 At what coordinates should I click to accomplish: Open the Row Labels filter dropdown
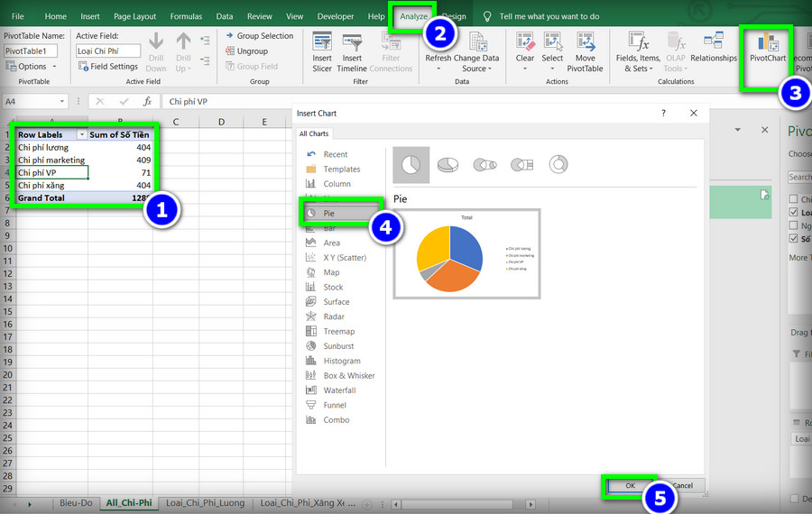[82, 134]
